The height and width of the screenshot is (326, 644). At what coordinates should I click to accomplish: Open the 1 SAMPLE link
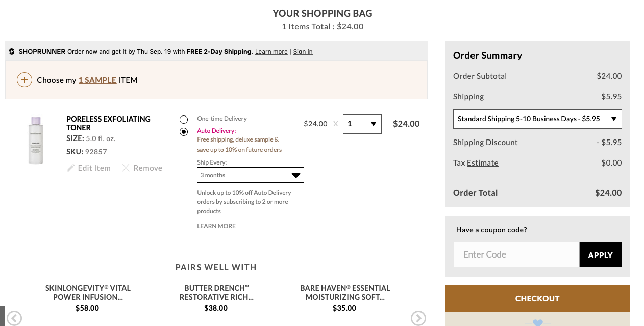[97, 80]
